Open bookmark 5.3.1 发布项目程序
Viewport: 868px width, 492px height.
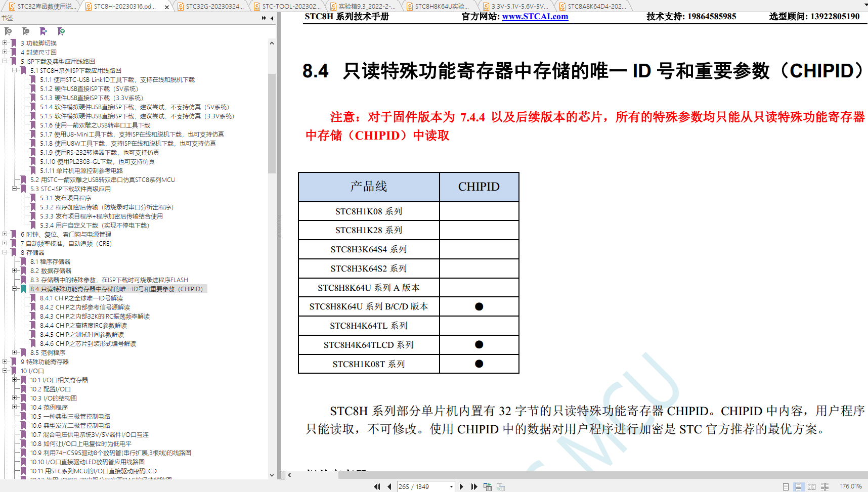pyautogui.click(x=66, y=198)
